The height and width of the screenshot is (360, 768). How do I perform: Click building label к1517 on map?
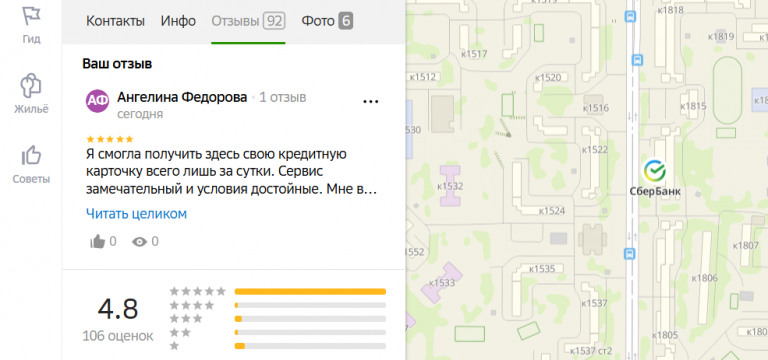pyautogui.click(x=474, y=54)
